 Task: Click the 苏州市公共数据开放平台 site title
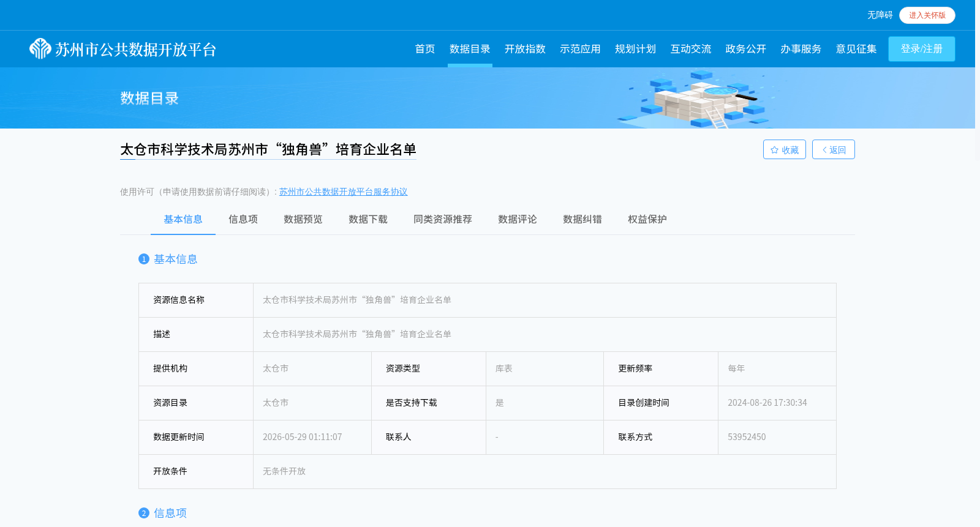coord(136,50)
